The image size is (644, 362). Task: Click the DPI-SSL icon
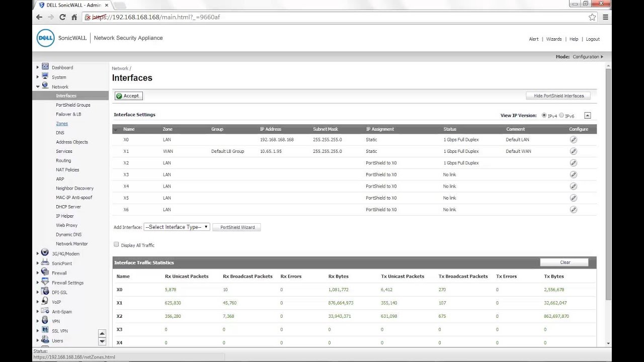pos(45,292)
